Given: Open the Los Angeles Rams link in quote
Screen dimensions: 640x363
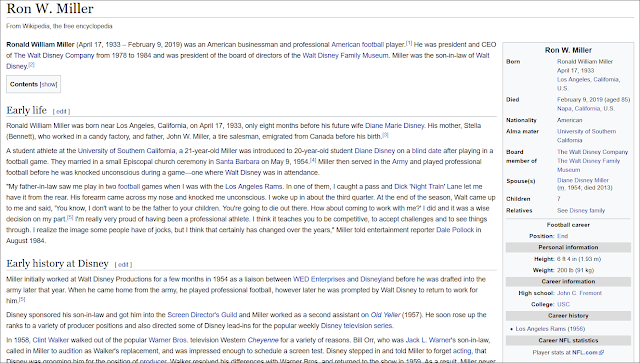Looking at the screenshot, I should tap(253, 187).
